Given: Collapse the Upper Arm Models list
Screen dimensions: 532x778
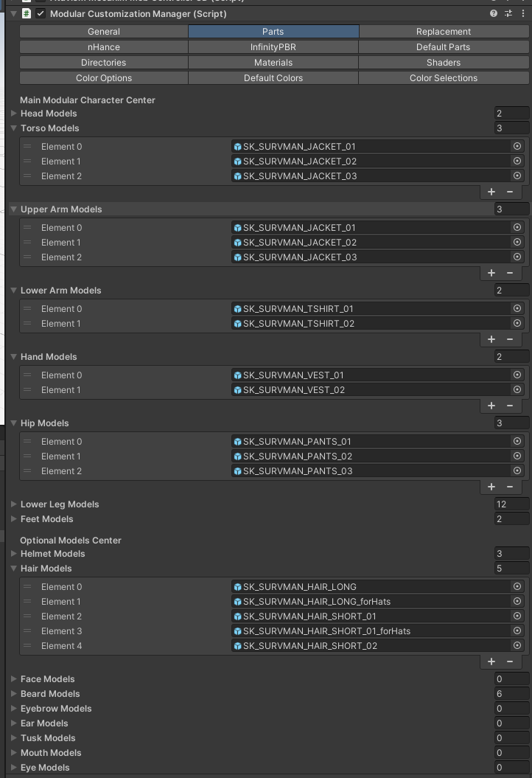Looking at the screenshot, I should tap(14, 209).
